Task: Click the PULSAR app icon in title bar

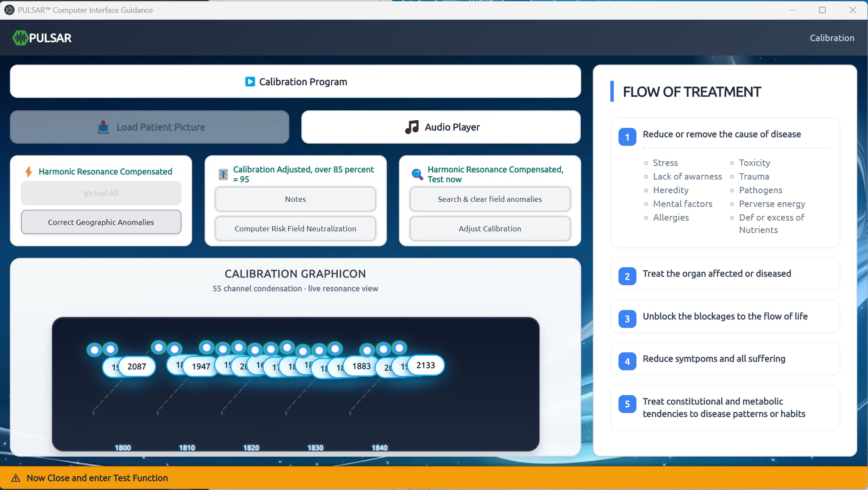Action: tap(9, 10)
